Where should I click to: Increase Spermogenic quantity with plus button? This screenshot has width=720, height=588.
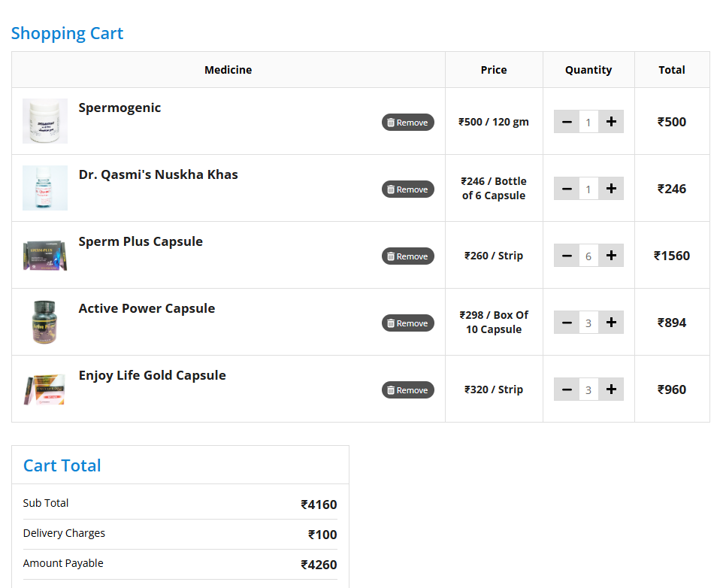tap(611, 122)
